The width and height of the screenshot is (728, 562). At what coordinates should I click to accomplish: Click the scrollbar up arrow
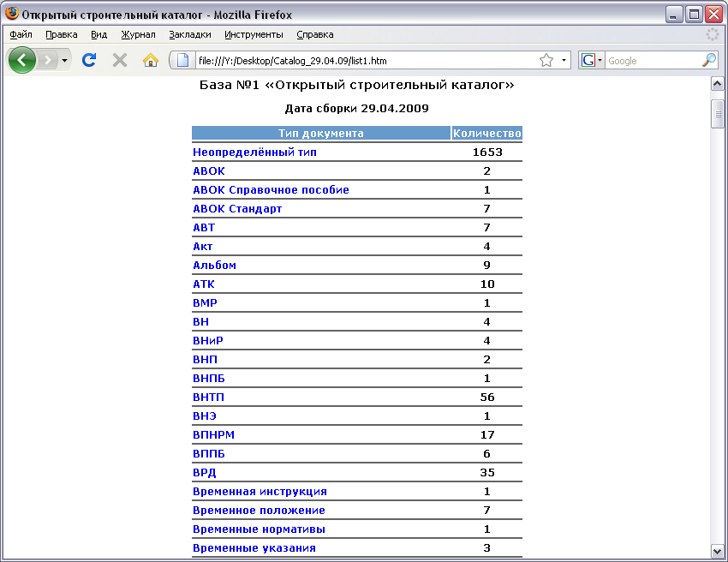coord(718,84)
